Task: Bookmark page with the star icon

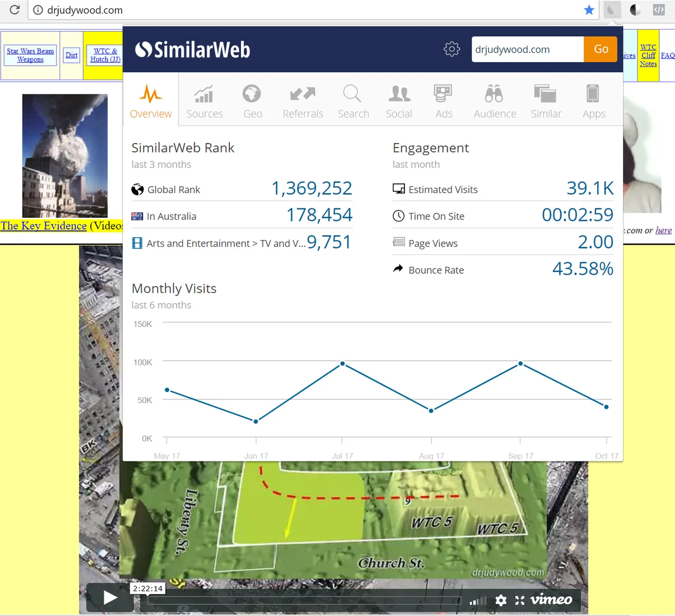Action: point(589,10)
